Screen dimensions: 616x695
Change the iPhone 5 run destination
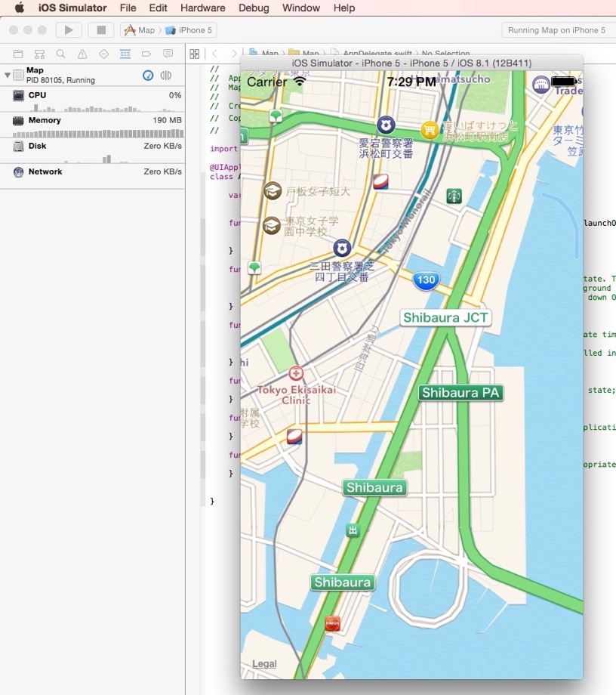tap(189, 30)
